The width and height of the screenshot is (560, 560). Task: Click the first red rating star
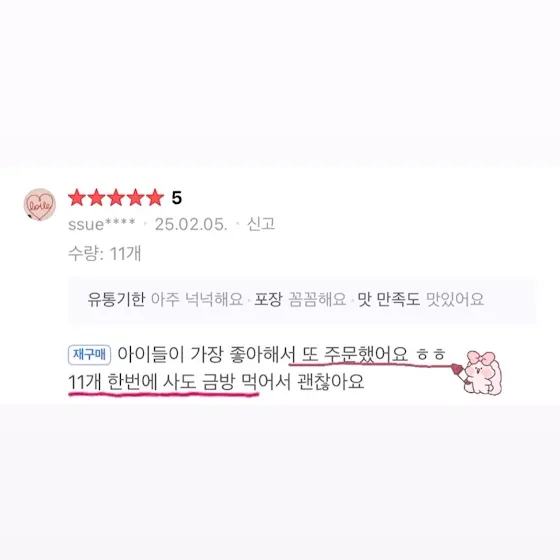point(77,198)
